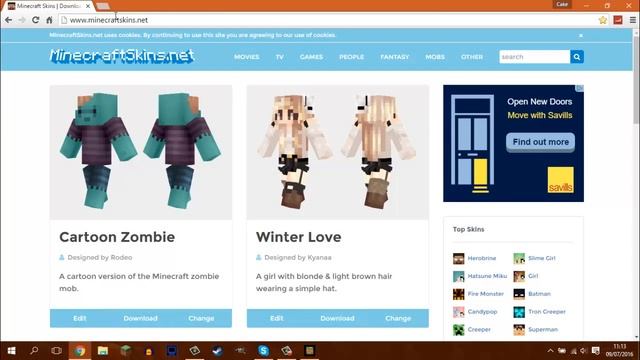This screenshot has width=640, height=360.
Task: Click the Find out more ad button
Action: pyautogui.click(x=540, y=142)
